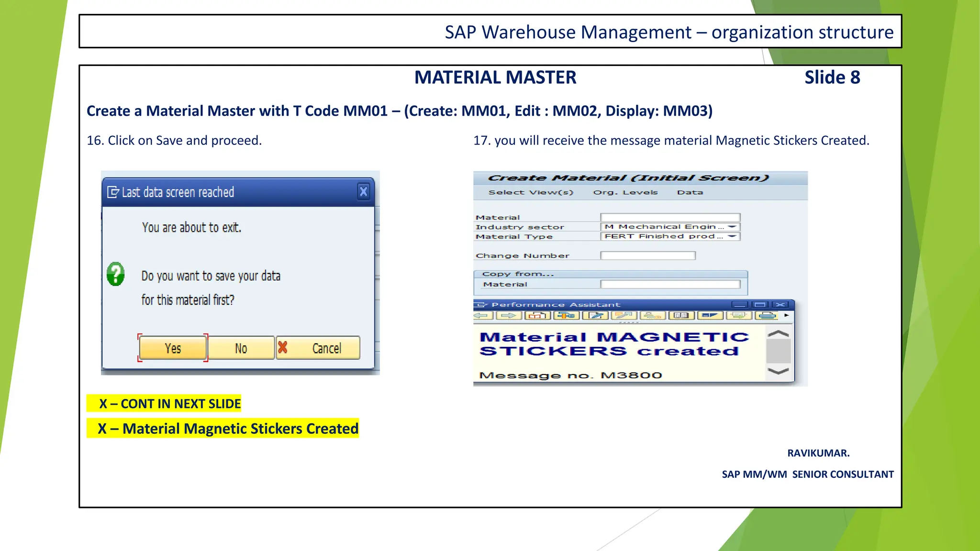Open the Glossary icon in Performance Assistant
The height and width of the screenshot is (551, 980).
coord(681,316)
